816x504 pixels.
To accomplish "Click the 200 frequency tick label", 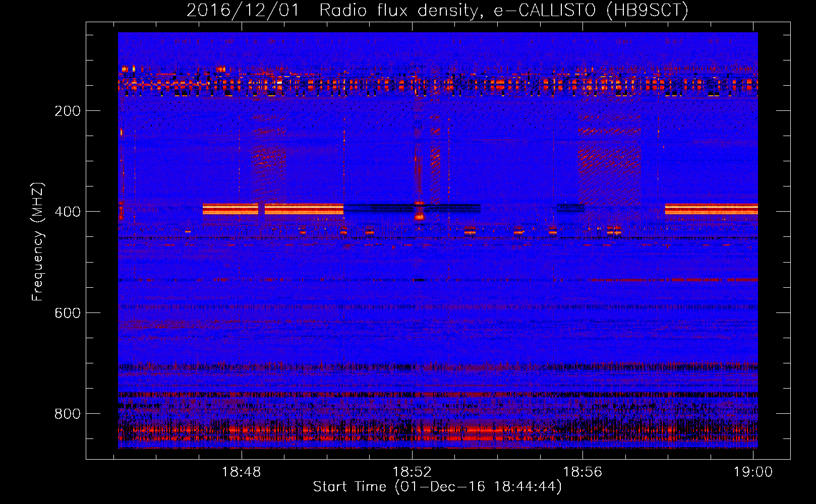I will click(x=68, y=111).
